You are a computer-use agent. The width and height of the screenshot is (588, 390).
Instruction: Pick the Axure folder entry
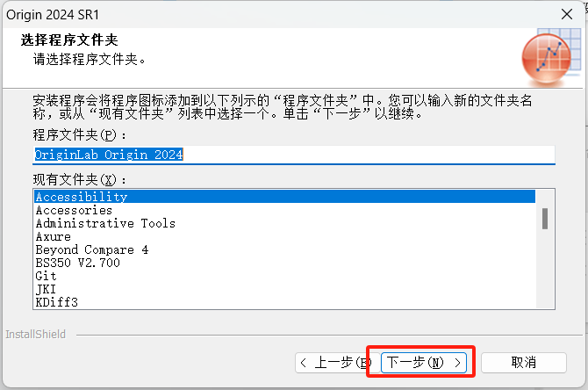click(284, 236)
